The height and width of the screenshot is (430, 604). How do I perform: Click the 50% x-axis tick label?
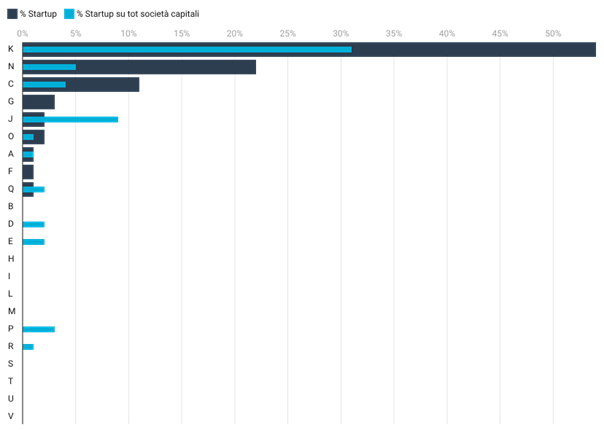[553, 33]
